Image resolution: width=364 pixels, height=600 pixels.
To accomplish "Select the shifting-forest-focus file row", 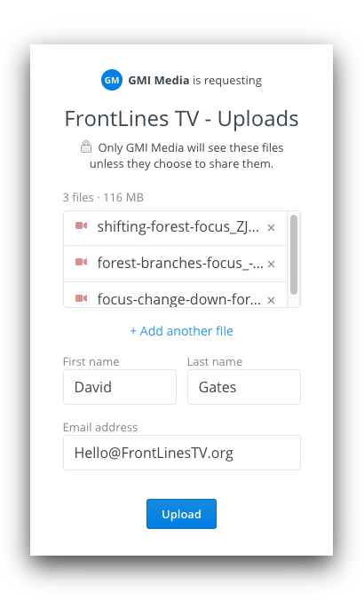I will 175,228.
